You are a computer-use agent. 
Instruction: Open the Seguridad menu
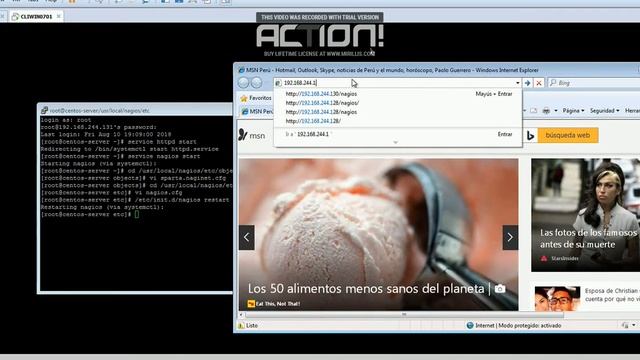point(604,111)
